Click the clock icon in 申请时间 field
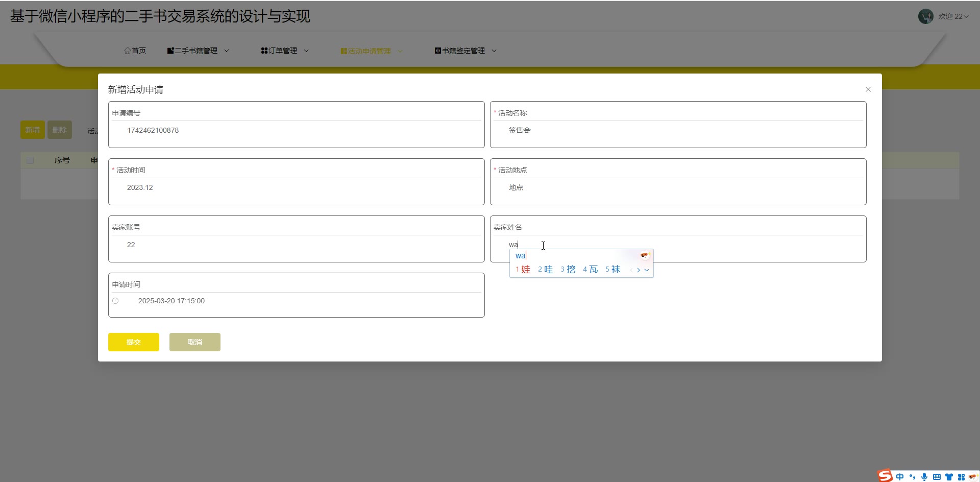The image size is (980, 482). point(115,301)
